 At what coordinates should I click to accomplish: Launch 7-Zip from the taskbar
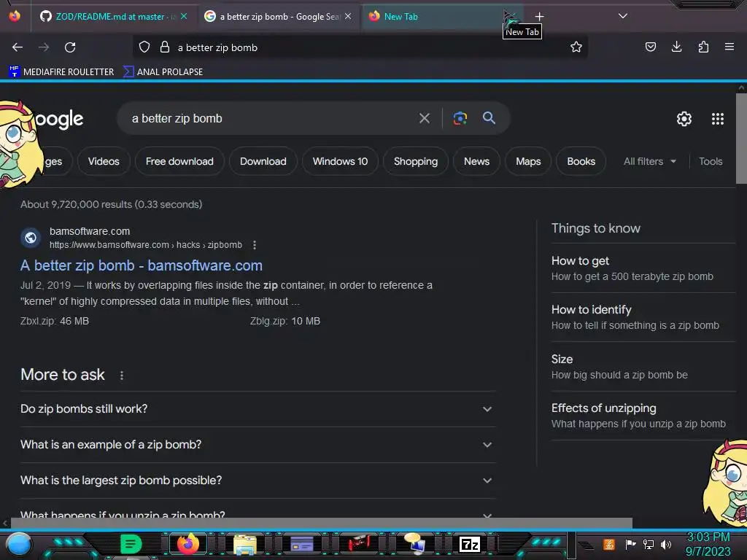tap(470, 544)
